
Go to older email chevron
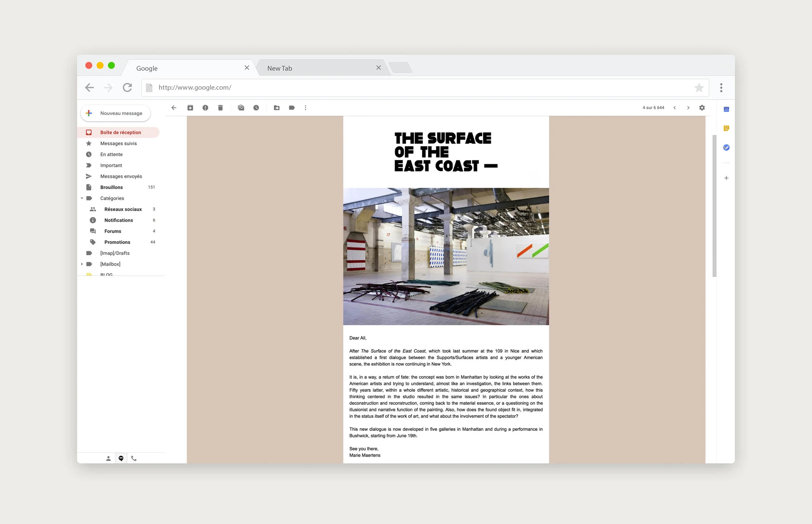pyautogui.click(x=688, y=108)
